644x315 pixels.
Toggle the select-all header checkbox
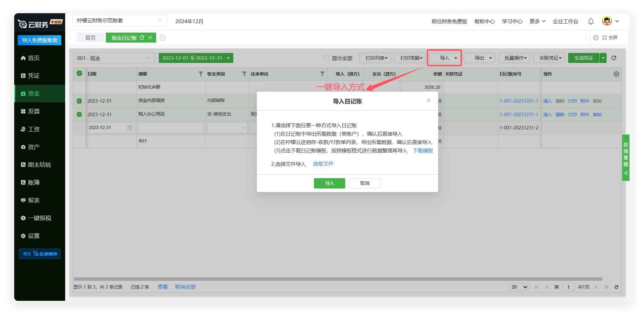[79, 74]
